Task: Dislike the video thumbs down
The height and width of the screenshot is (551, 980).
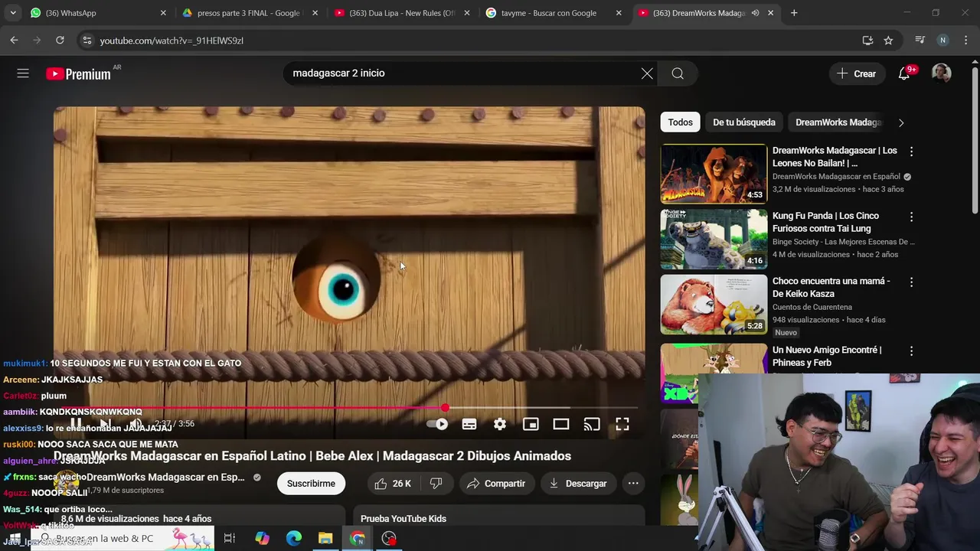Action: tap(436, 484)
